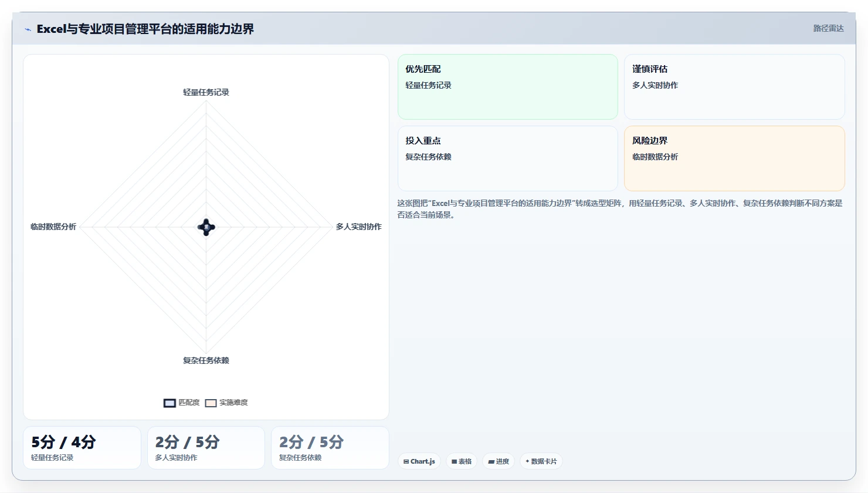Viewport: 868px width, 493px height.
Task: Click 多人实时协作 text in 谨慎评估 card
Action: 655,85
